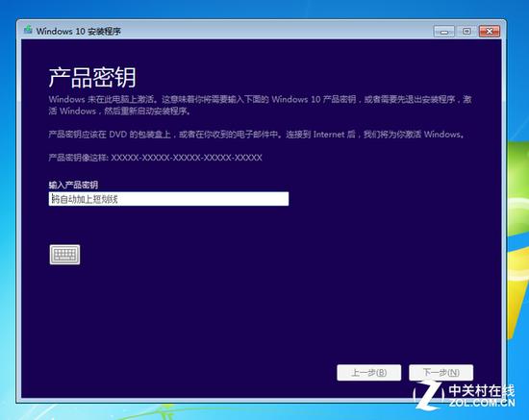
Task: Click the Windows 10 setup title icon
Action: (x=28, y=31)
